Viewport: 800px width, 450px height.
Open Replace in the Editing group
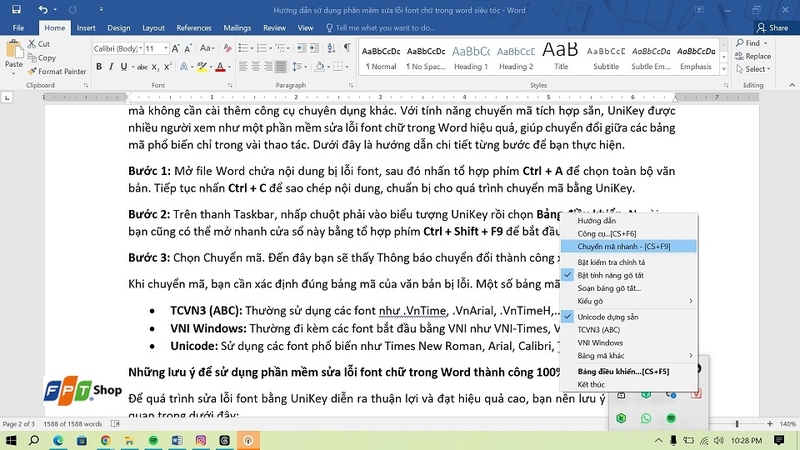[x=753, y=56]
